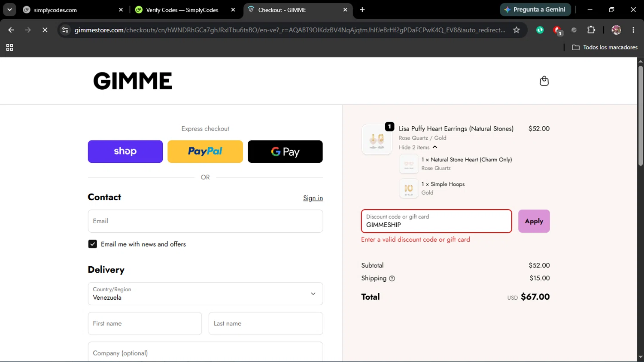Open the apps grid in bookmarks bar

pyautogui.click(x=9, y=47)
